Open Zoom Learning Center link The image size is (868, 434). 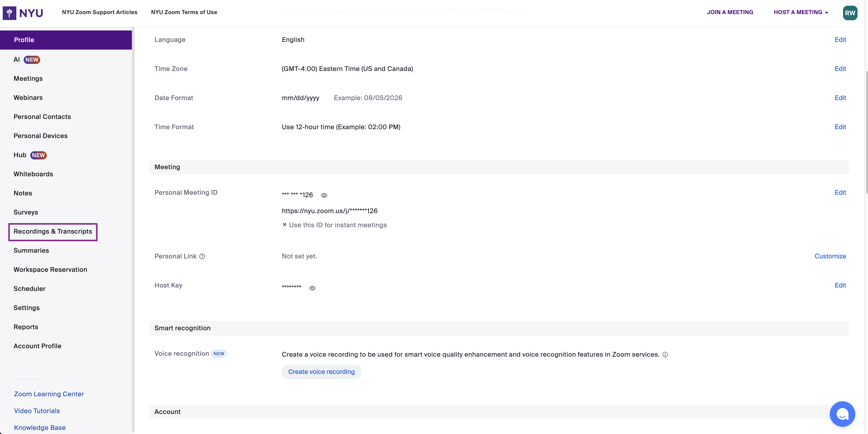pos(49,394)
